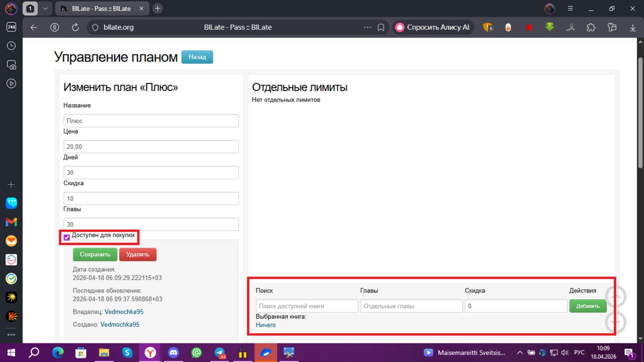Open the green download-arrow extension
This screenshot has width=644, height=362.
(549, 27)
